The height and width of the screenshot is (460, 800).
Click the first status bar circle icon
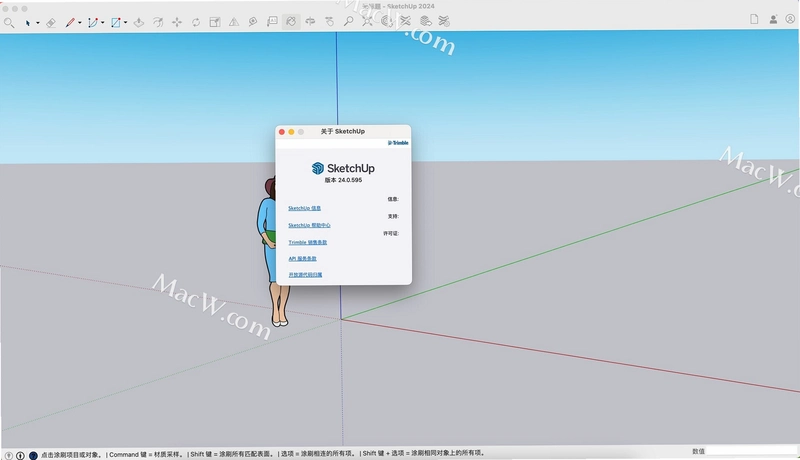9,455
